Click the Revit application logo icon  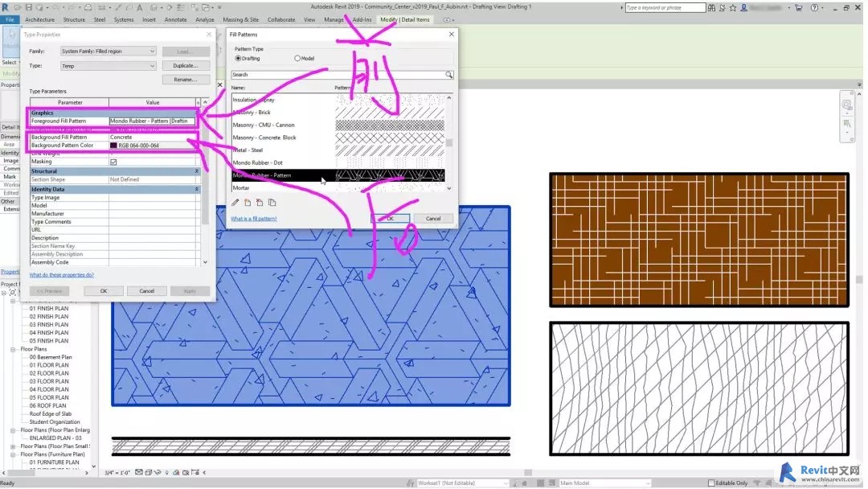[6, 7]
